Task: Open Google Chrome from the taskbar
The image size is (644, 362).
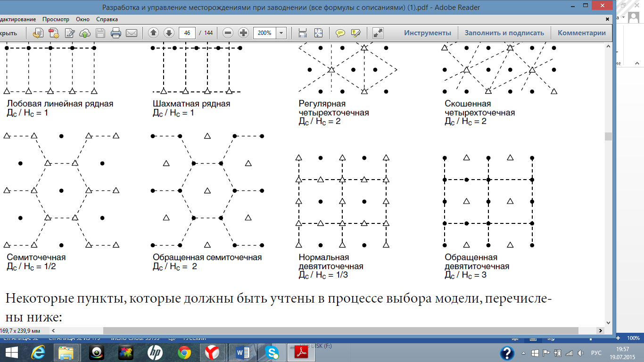Action: pos(184,352)
